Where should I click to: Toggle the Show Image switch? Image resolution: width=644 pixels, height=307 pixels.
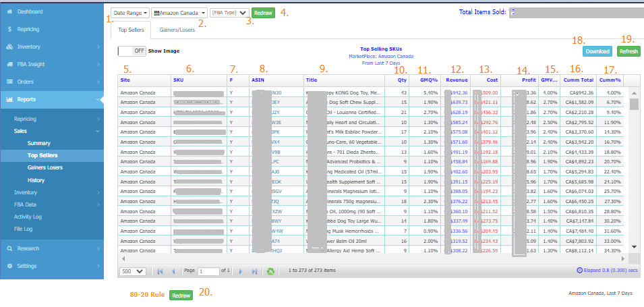(131, 51)
